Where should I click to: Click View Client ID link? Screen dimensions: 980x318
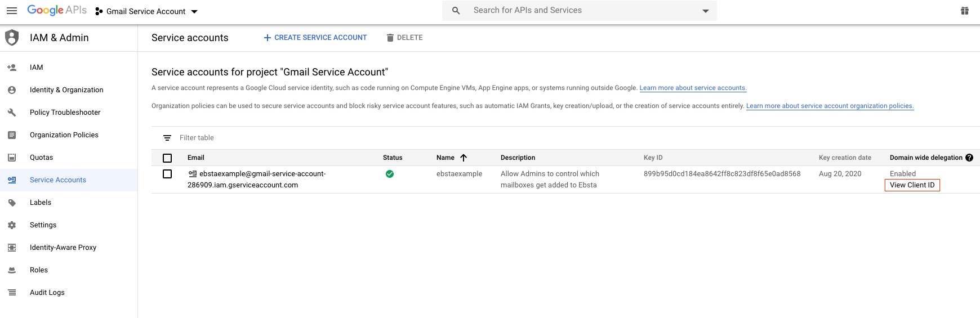912,185
